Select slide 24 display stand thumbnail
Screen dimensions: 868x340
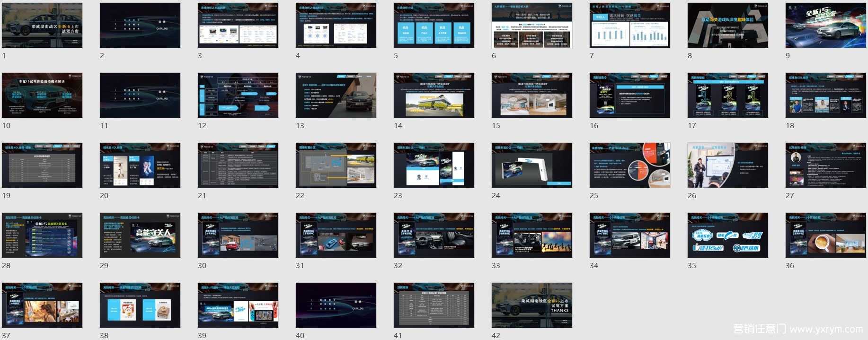coord(532,165)
